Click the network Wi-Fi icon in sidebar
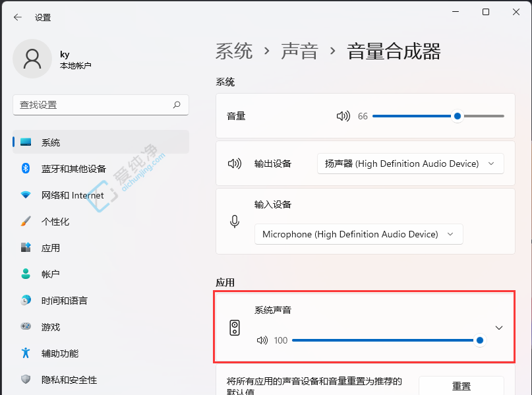This screenshot has width=532, height=395. click(26, 195)
